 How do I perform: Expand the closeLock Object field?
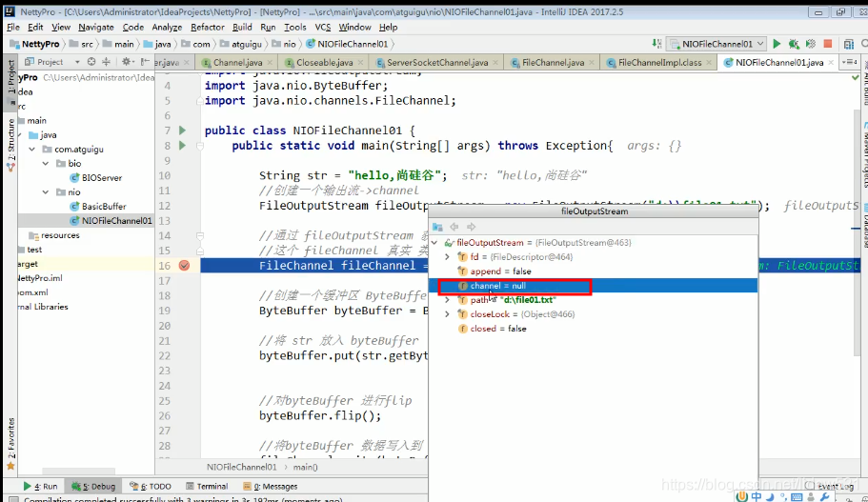[x=447, y=314]
